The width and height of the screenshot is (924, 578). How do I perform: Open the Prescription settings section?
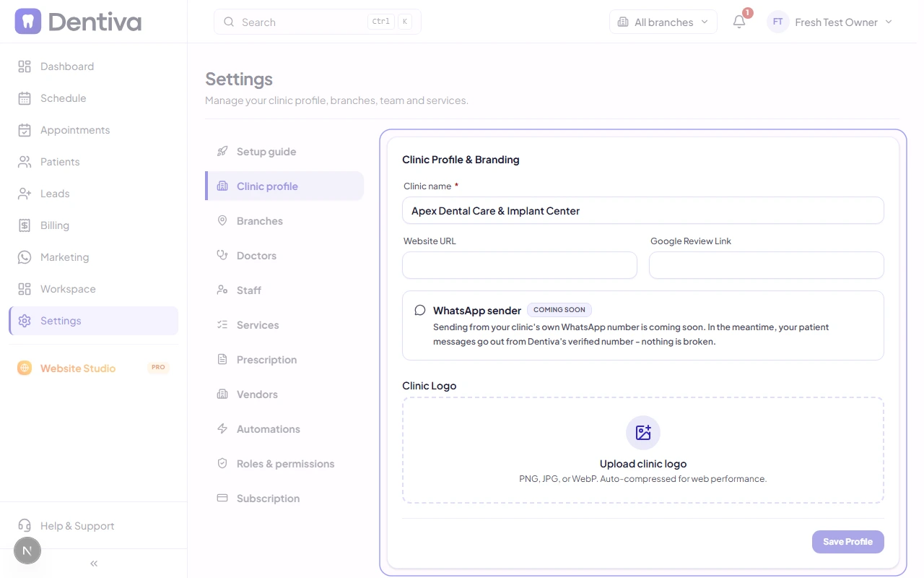tap(284, 360)
